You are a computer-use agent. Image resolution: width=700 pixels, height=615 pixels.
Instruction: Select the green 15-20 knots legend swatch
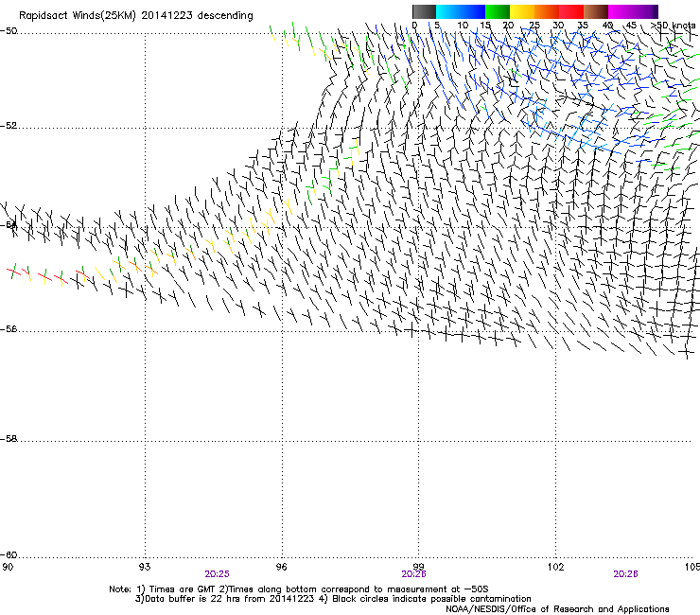point(498,11)
